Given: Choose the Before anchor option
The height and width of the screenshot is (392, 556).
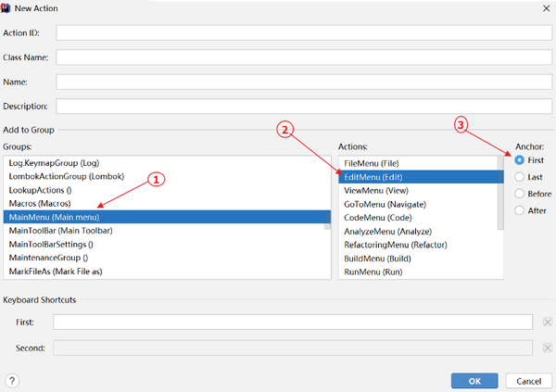Looking at the screenshot, I should [519, 194].
